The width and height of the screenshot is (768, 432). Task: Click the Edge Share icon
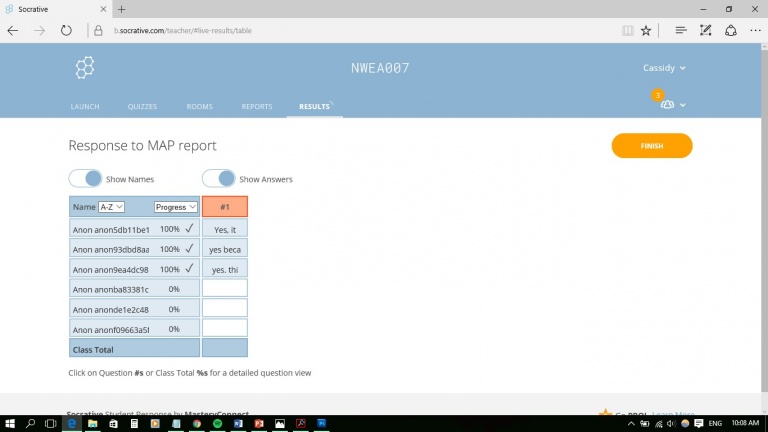coord(729,31)
